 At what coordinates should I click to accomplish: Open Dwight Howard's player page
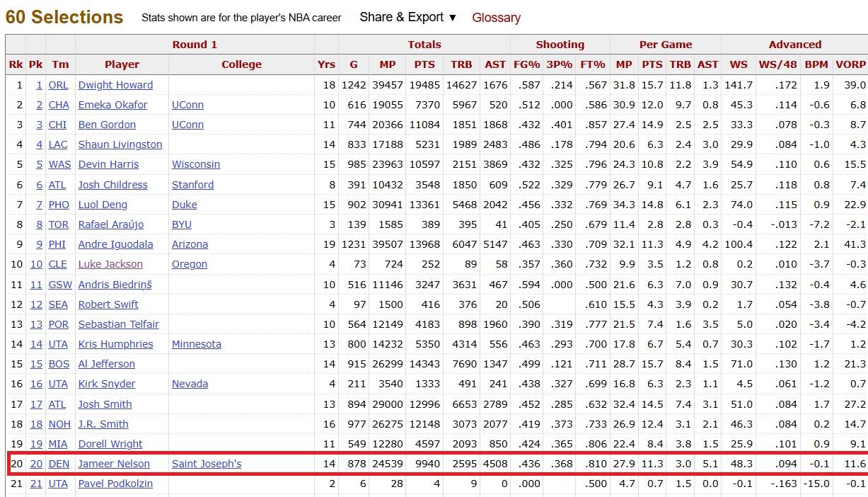tap(115, 85)
